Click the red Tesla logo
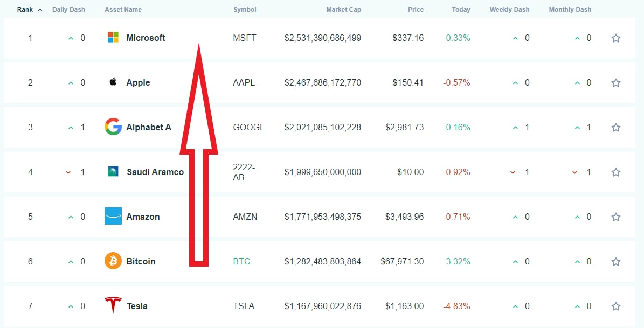Screen dimensions: 644x328 pyautogui.click(x=113, y=305)
